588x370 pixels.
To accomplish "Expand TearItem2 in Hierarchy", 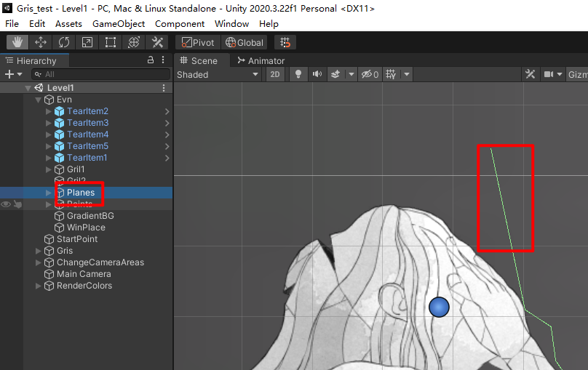I will [x=48, y=111].
